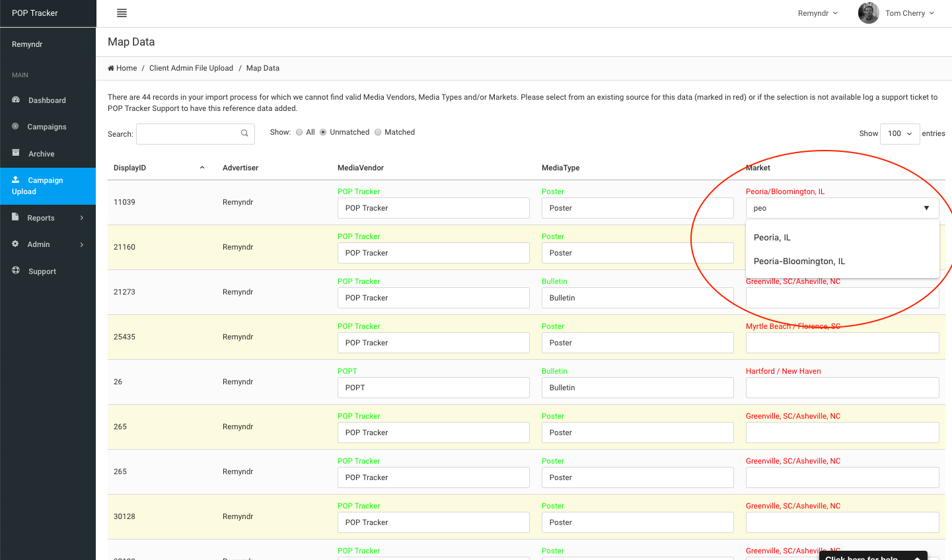Image resolution: width=952 pixels, height=560 pixels.
Task: Click MediaType Bulletin field for row 21273
Action: coord(638,298)
